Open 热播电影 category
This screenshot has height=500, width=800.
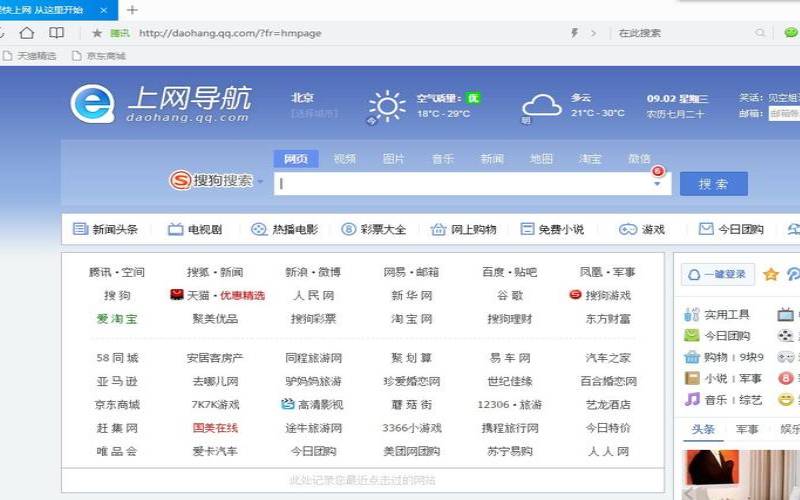(284, 229)
